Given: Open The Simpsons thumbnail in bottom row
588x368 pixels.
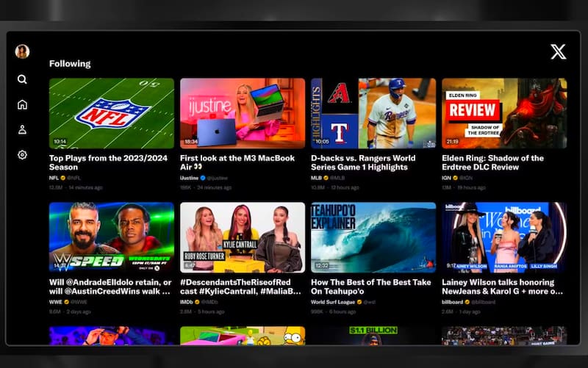Looking at the screenshot, I should 242,336.
